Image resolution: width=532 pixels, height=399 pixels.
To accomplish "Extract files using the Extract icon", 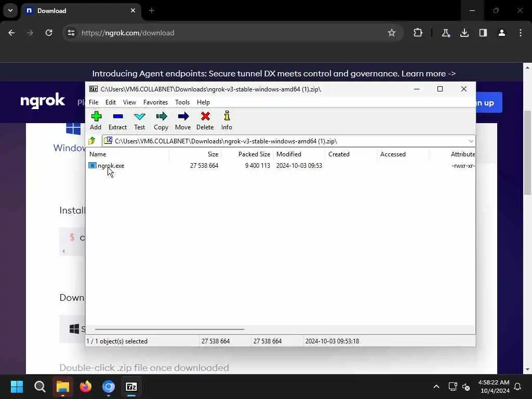I will point(117,121).
